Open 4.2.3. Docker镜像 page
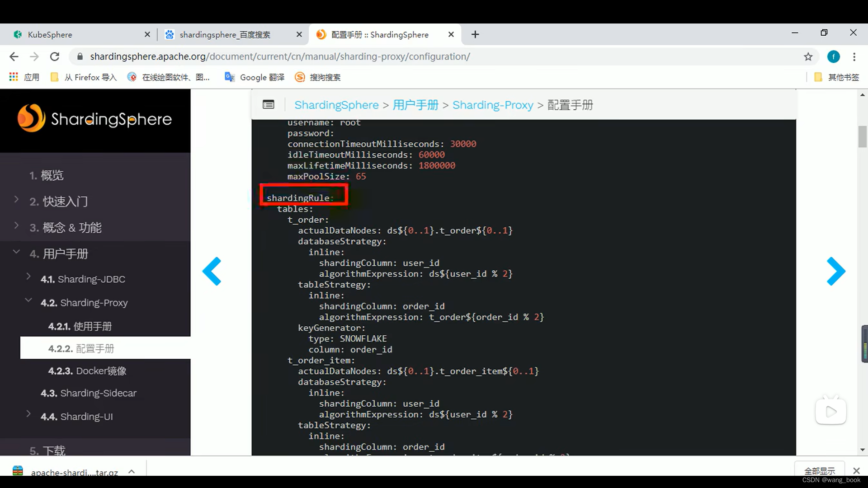The width and height of the screenshot is (868, 488). point(87,371)
